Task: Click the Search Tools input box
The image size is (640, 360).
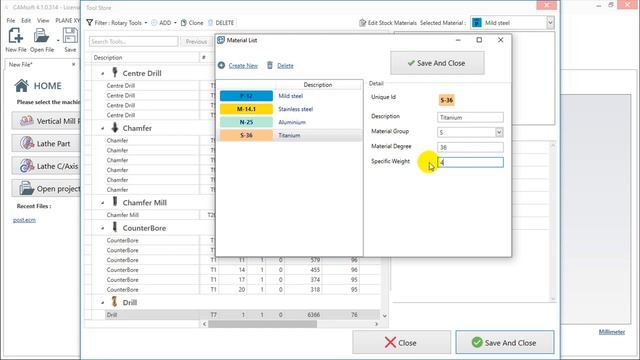Action: (x=133, y=41)
